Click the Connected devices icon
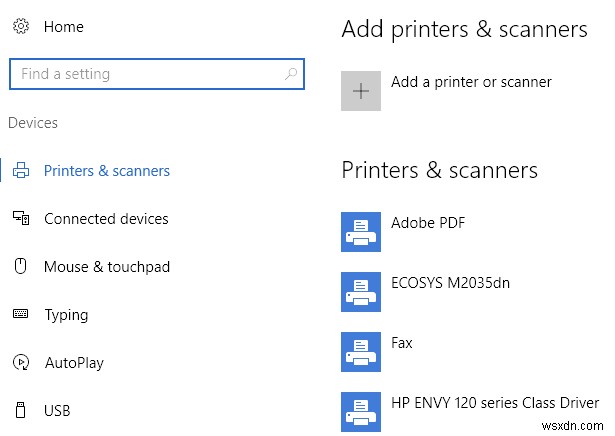Screen dimensions: 615x436 [20, 219]
